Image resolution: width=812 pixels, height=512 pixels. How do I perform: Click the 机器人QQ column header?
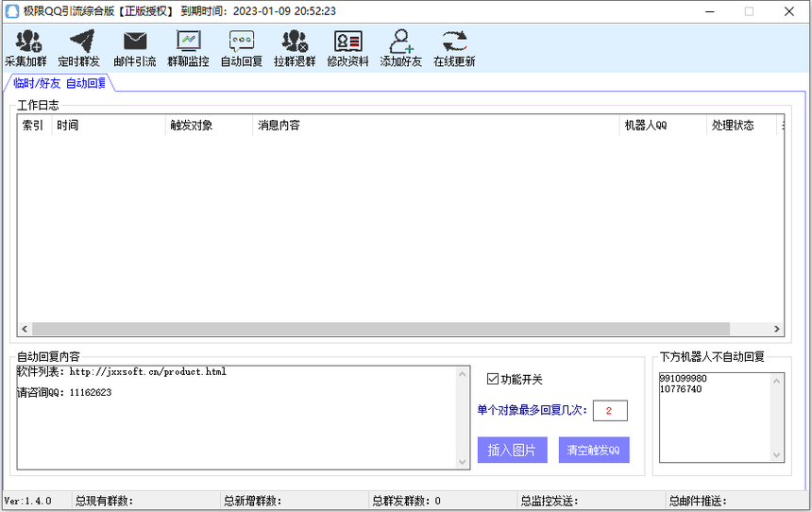tap(663, 125)
